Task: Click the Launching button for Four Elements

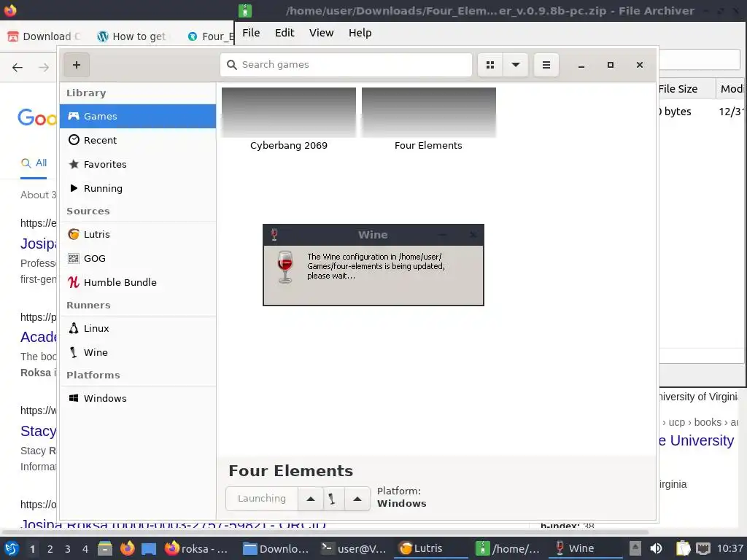Action: coord(262,499)
